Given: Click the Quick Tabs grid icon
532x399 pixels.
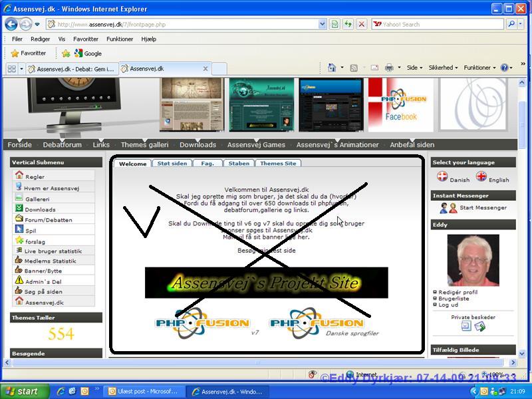Looking at the screenshot, I should pos(11,69).
